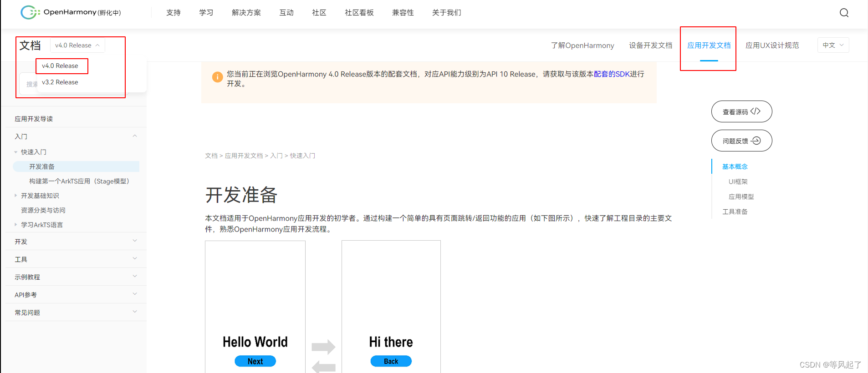This screenshot has width=868, height=373.
Task: Expand the 学习ArkTS语言 tree triangle
Action: pos(16,224)
